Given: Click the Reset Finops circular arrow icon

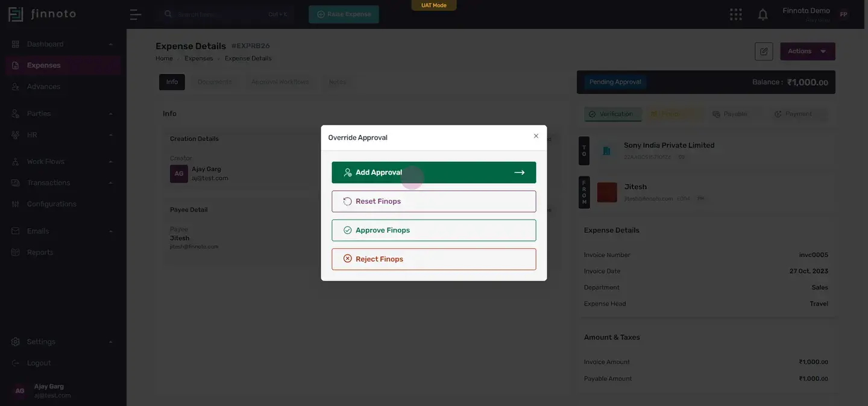Looking at the screenshot, I should [348, 201].
